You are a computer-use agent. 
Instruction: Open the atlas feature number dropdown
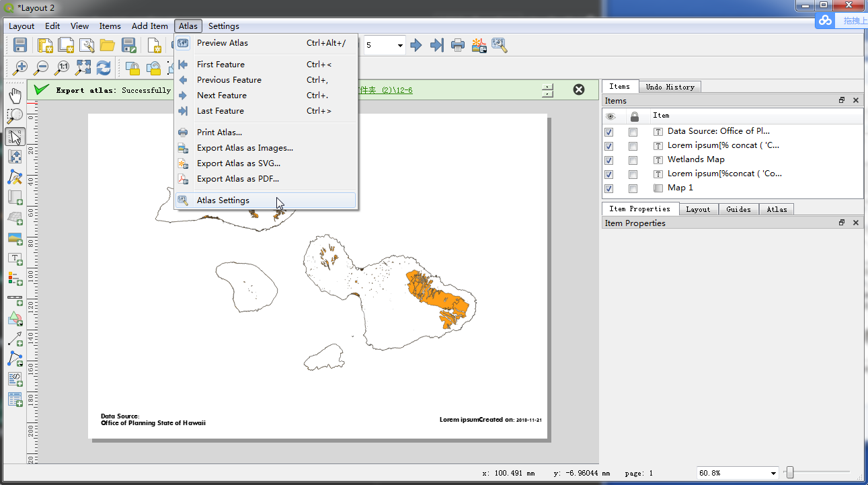(400, 46)
